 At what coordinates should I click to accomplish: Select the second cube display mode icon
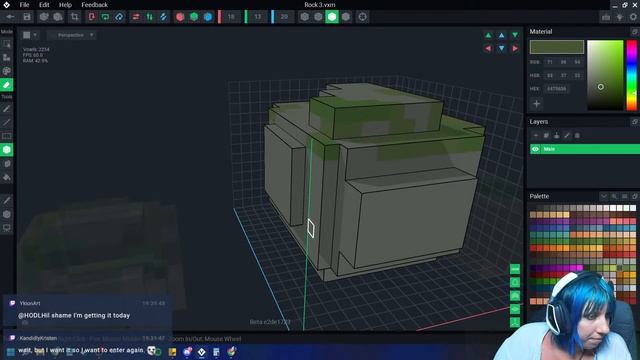[x=318, y=17]
